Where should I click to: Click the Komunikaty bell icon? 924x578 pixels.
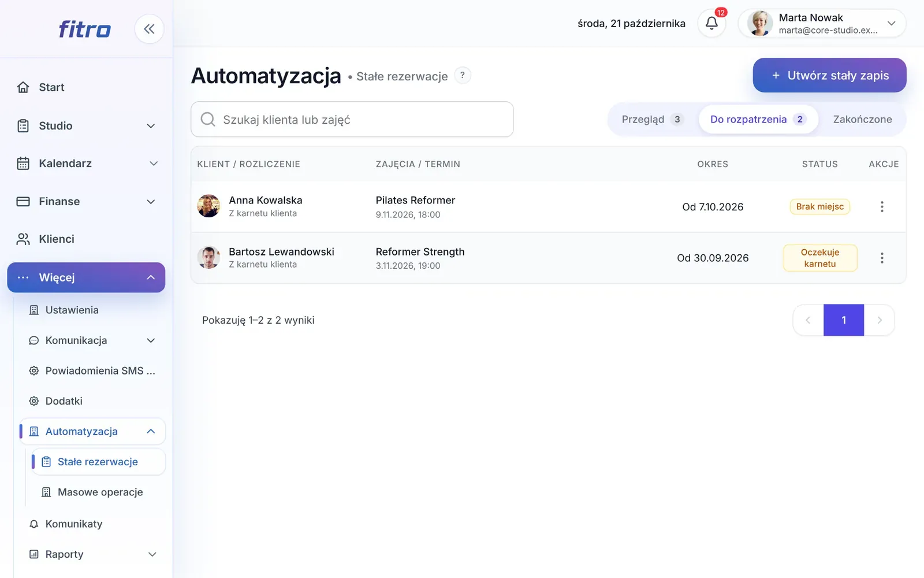click(x=34, y=524)
